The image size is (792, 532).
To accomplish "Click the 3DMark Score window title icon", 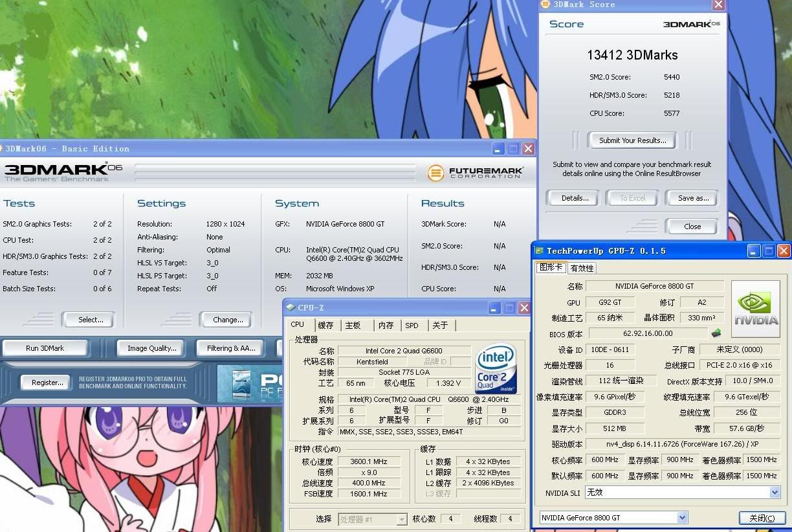I will [545, 5].
